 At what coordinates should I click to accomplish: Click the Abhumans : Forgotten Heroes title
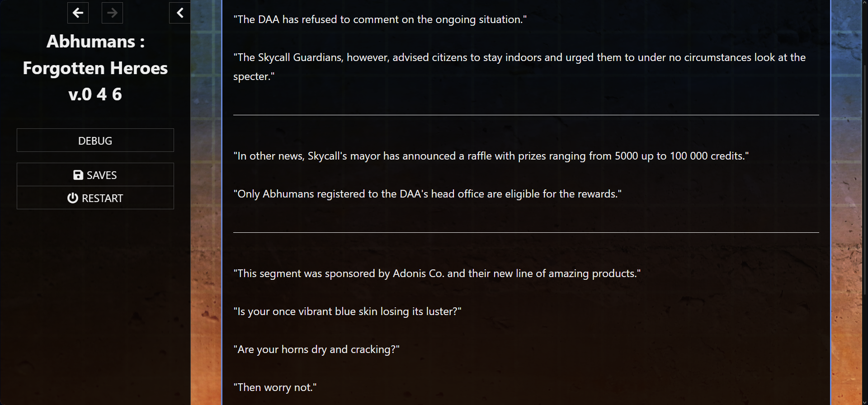(95, 55)
